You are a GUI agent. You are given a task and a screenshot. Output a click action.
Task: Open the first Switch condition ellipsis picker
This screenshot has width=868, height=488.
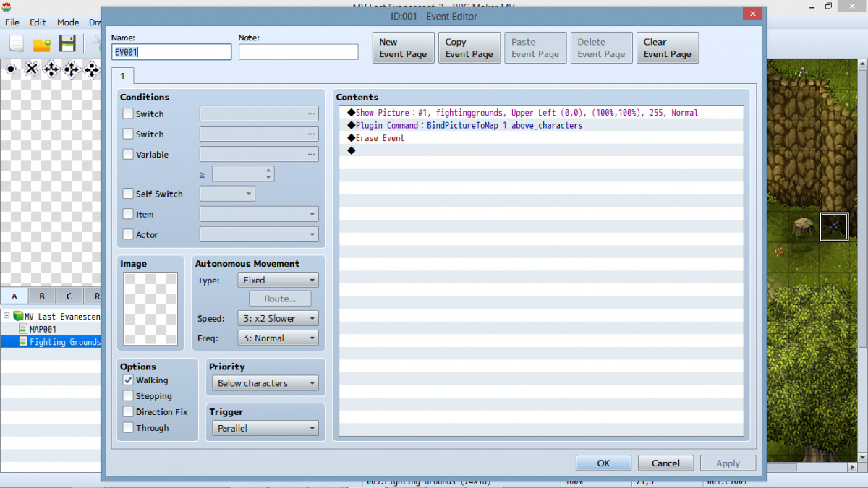tap(311, 114)
